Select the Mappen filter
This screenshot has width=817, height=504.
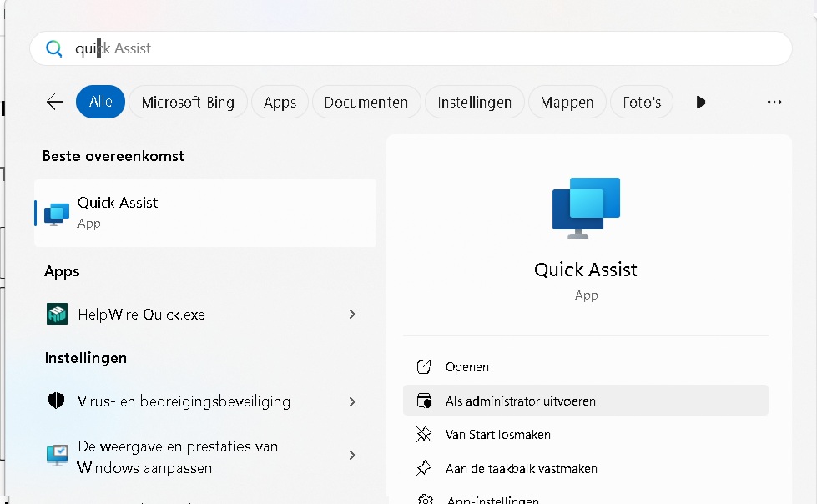tap(567, 102)
